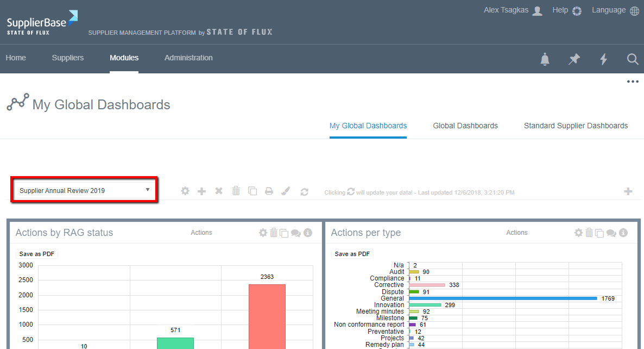Open search with the magnifier icon
Image resolution: width=644 pixels, height=349 pixels.
(633, 59)
